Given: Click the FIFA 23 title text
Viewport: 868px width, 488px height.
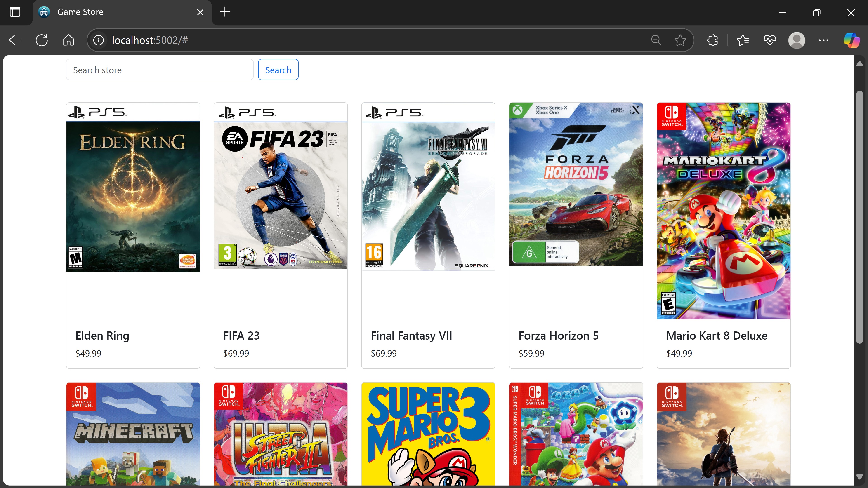Looking at the screenshot, I should pyautogui.click(x=241, y=336).
